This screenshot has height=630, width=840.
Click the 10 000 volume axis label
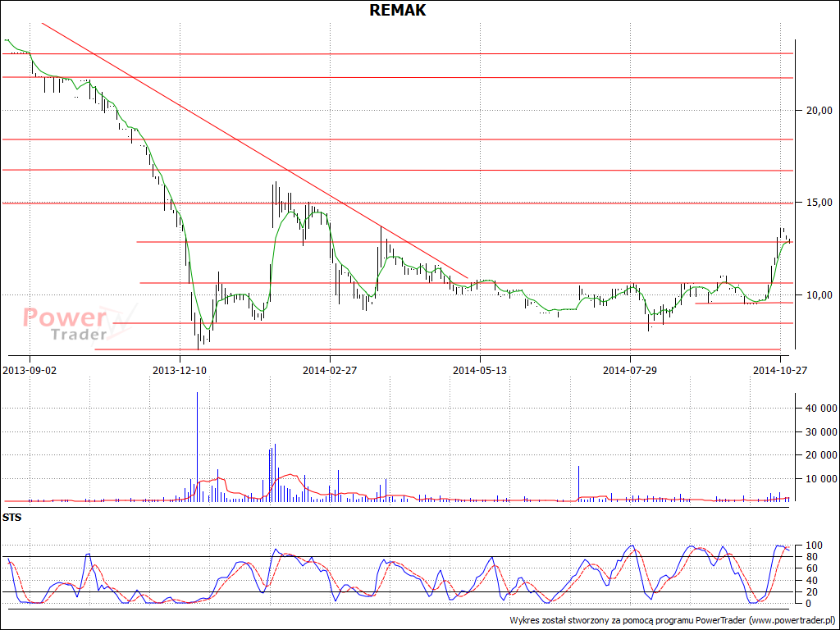tap(820, 478)
